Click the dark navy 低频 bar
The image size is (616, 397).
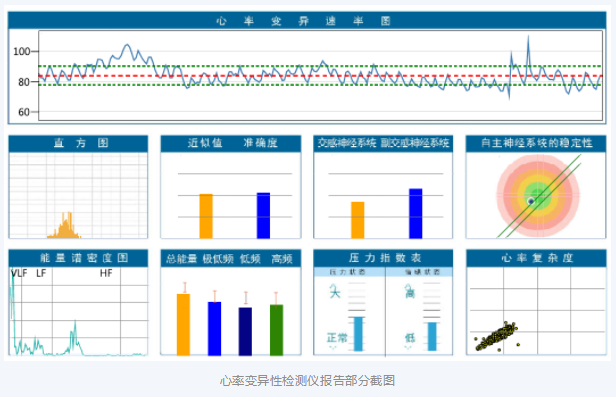click(245, 331)
